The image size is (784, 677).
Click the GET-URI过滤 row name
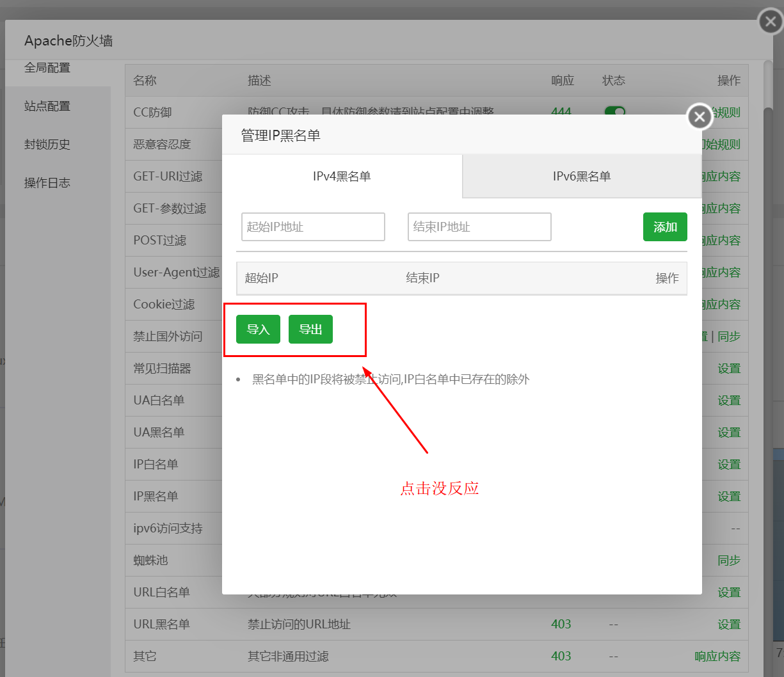click(168, 177)
